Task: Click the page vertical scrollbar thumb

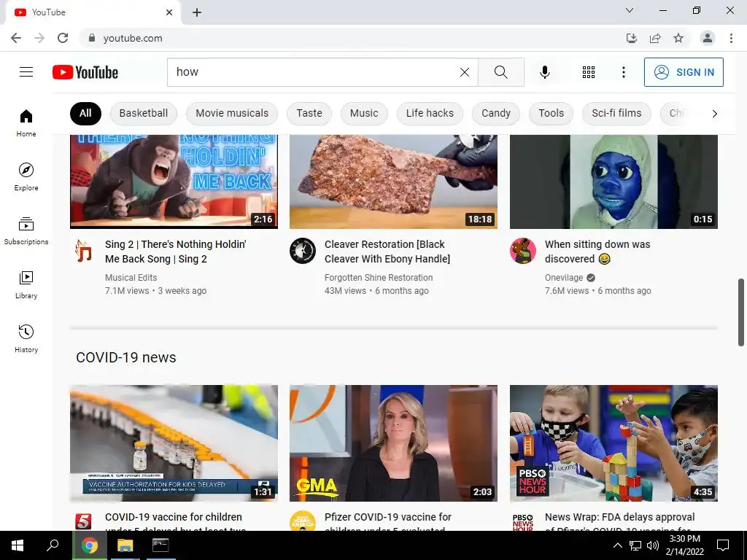Action: pyautogui.click(x=741, y=312)
